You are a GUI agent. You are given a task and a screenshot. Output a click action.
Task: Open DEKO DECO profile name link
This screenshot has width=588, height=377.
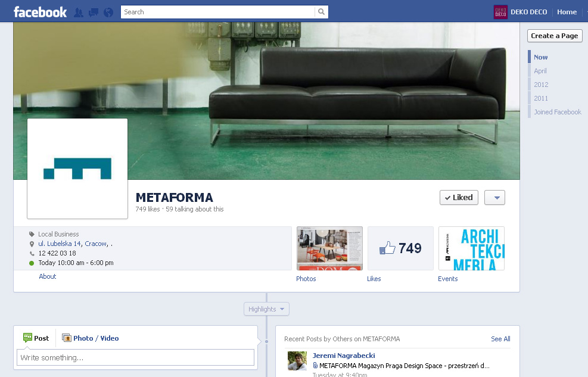pyautogui.click(x=529, y=12)
